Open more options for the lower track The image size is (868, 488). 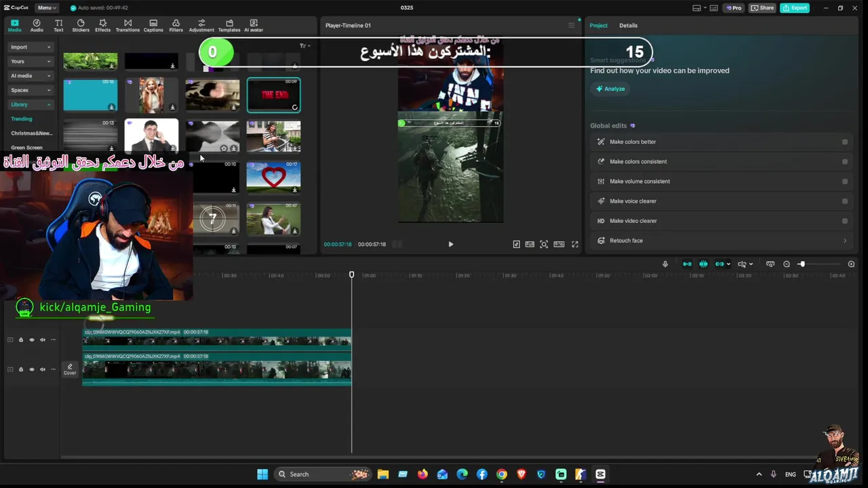pyautogui.click(x=54, y=369)
